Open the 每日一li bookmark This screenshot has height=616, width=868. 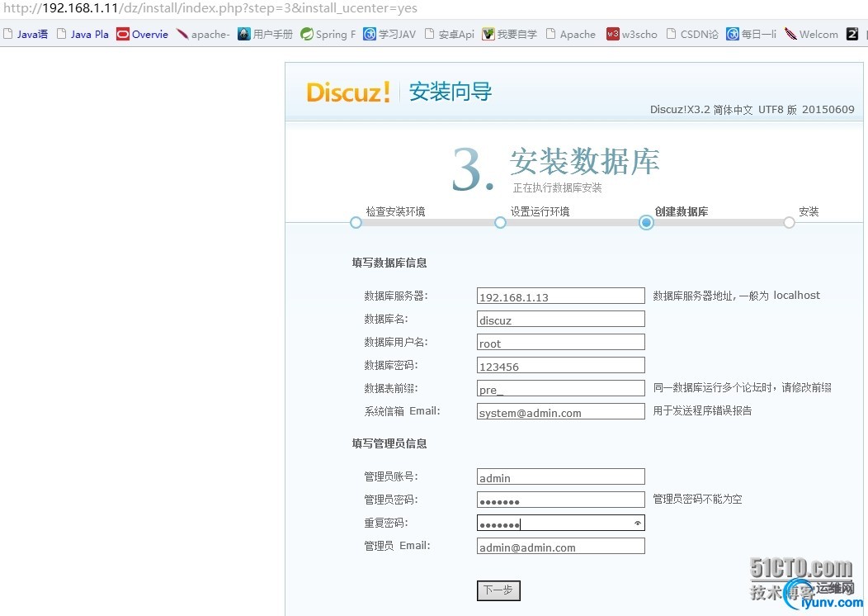point(751,35)
